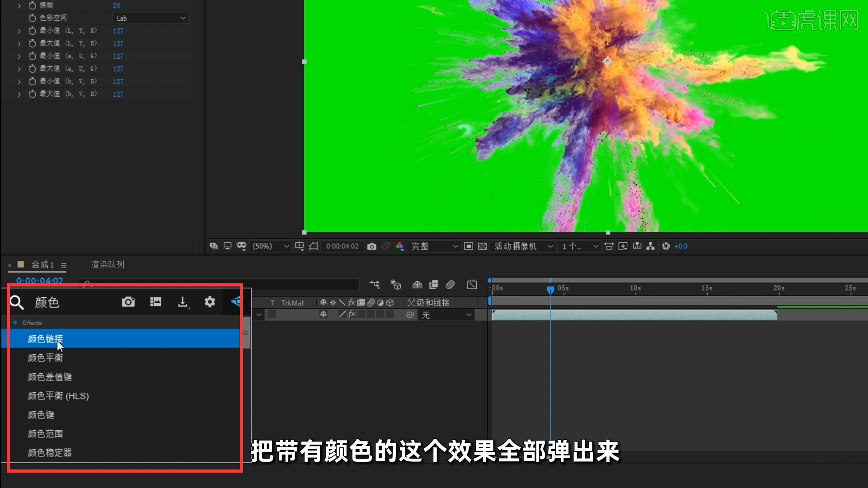
Task: Take a snapshot with the camera icon
Action: [x=371, y=246]
